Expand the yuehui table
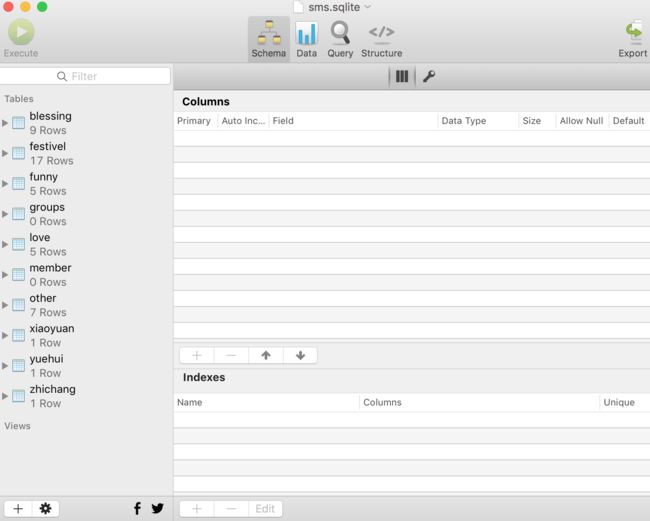This screenshot has height=521, width=650. [x=5, y=366]
